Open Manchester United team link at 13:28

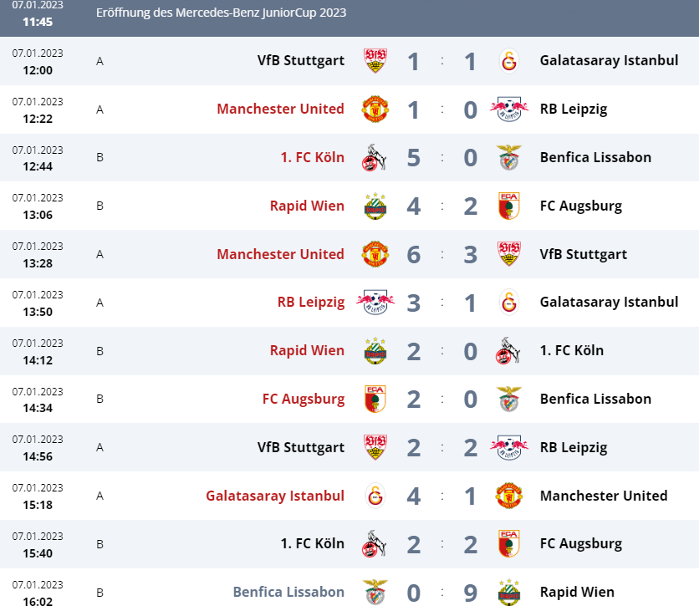[280, 254]
